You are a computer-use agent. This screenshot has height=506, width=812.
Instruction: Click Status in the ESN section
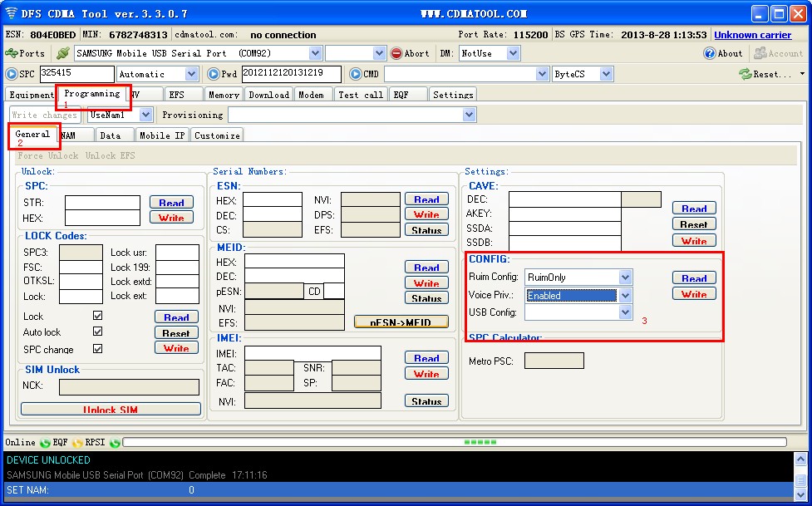(x=426, y=230)
